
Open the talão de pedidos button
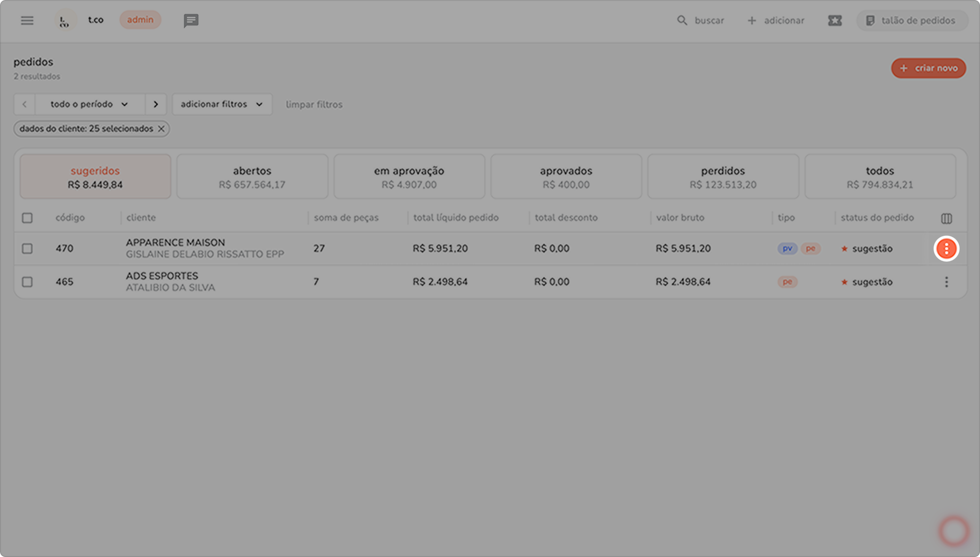click(911, 20)
